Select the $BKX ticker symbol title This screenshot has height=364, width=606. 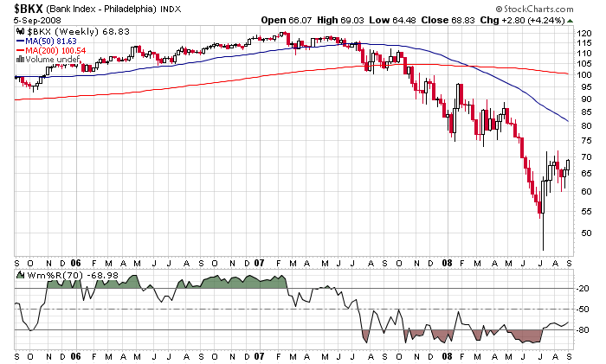point(29,9)
